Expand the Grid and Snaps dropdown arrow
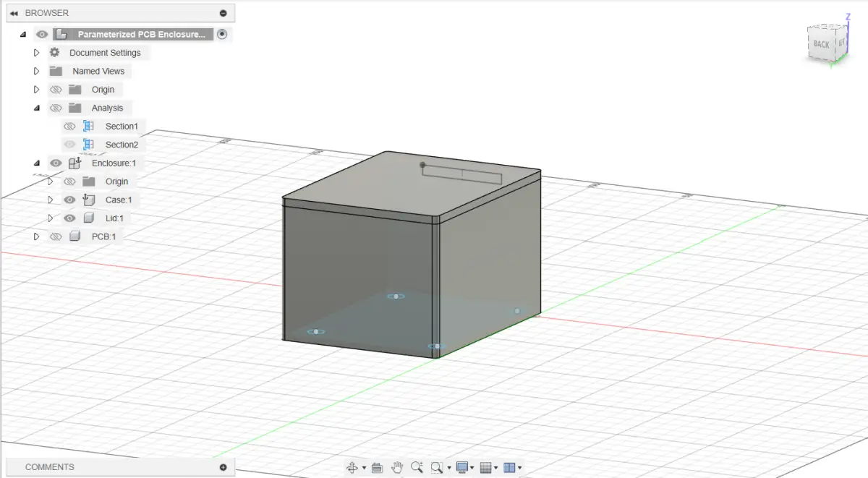The image size is (868, 478). click(496, 469)
